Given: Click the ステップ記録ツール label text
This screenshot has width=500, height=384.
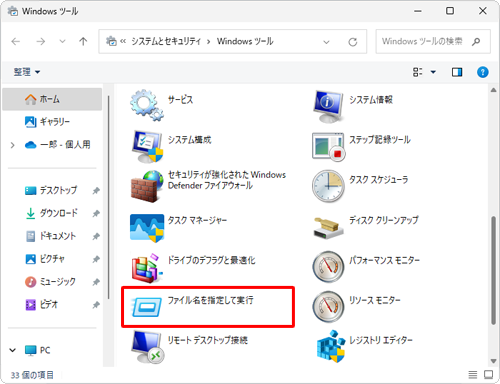Looking at the screenshot, I should tap(380, 140).
